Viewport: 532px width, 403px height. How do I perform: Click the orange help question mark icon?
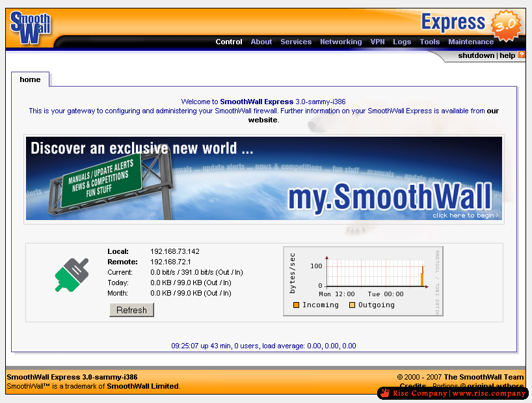(x=521, y=55)
